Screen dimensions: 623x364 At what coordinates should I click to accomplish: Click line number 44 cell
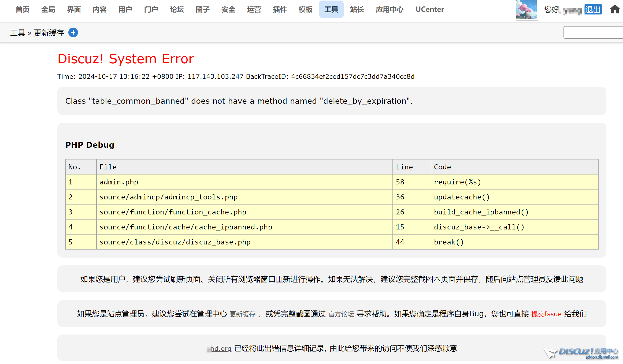coord(412,242)
